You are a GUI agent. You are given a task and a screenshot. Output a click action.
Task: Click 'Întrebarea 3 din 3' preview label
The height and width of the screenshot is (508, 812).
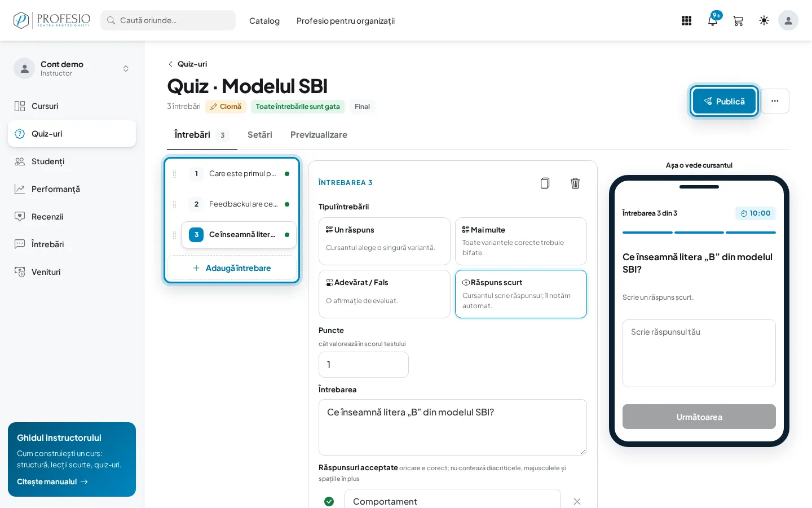click(x=650, y=213)
